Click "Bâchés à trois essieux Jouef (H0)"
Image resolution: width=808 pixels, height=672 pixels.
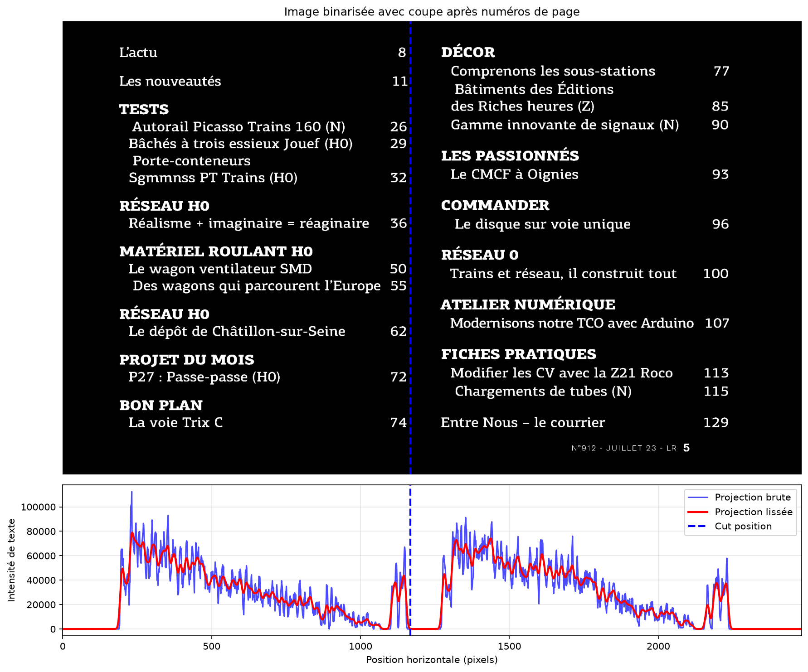click(240, 144)
